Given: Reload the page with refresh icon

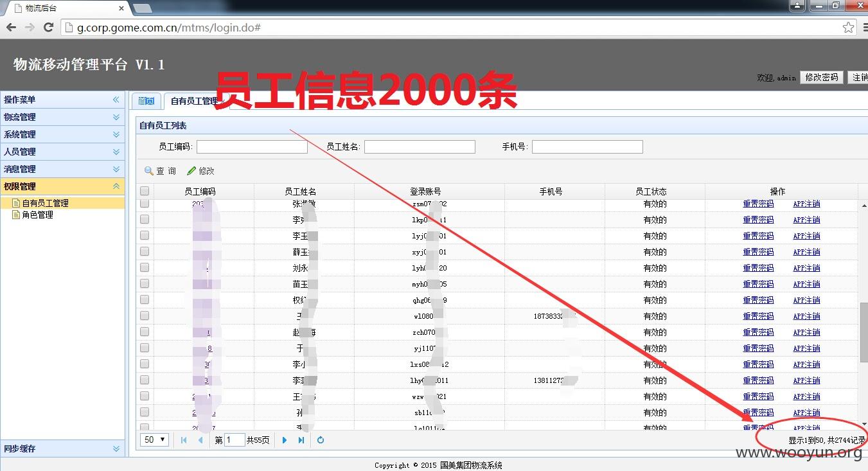Looking at the screenshot, I should [48, 28].
